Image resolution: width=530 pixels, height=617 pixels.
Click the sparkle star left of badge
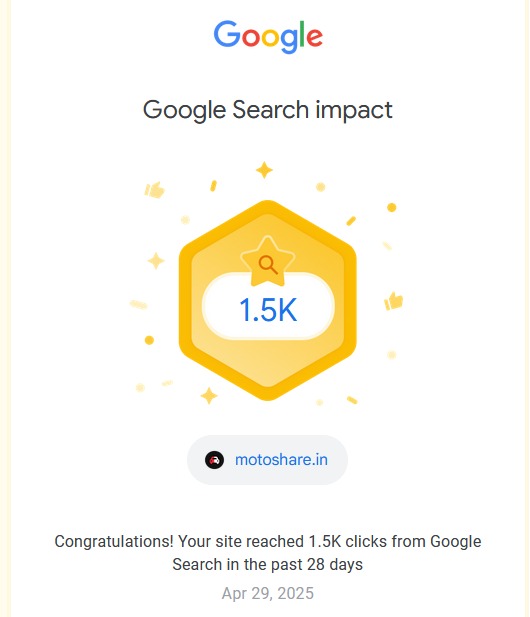click(x=156, y=260)
